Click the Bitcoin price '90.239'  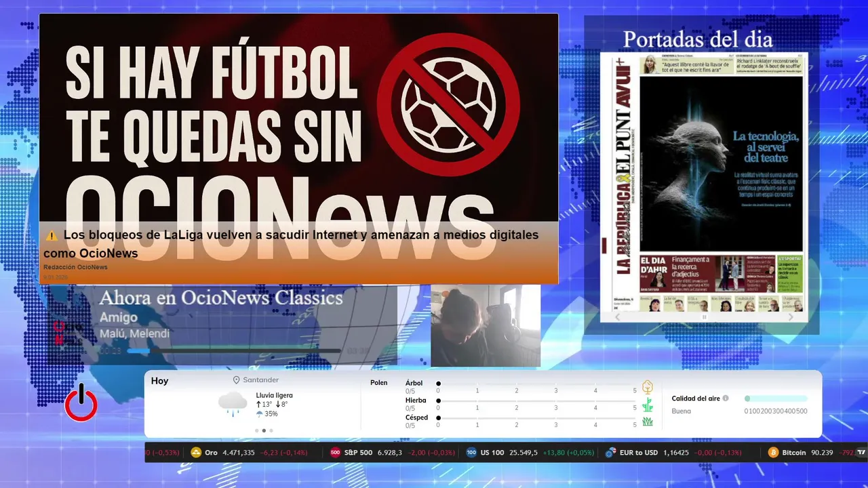(823, 452)
